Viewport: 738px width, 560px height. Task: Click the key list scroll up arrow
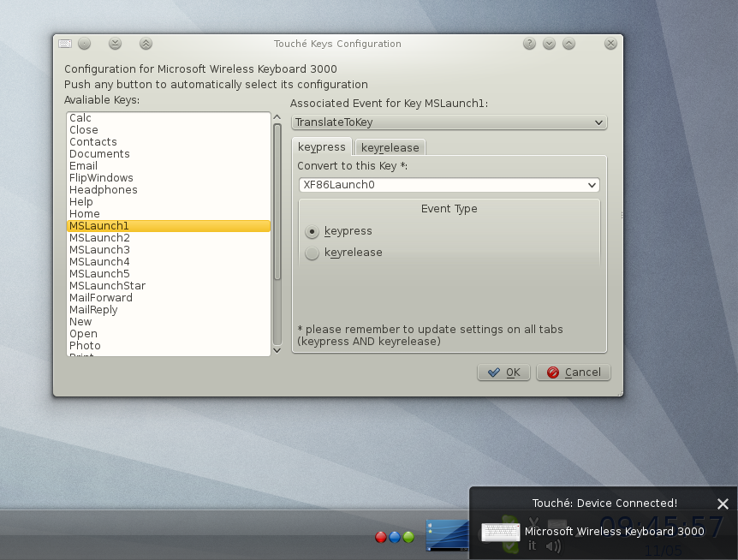click(277, 117)
